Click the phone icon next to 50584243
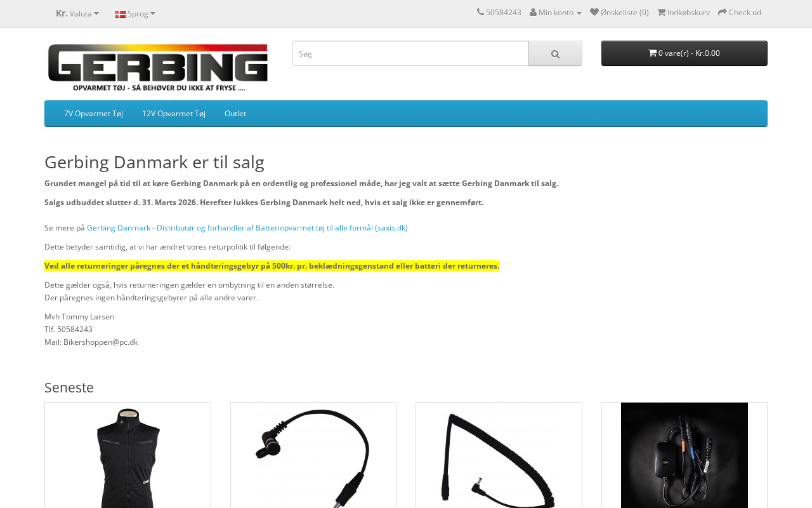Screen dimensions: 812x508 tap(480, 12)
